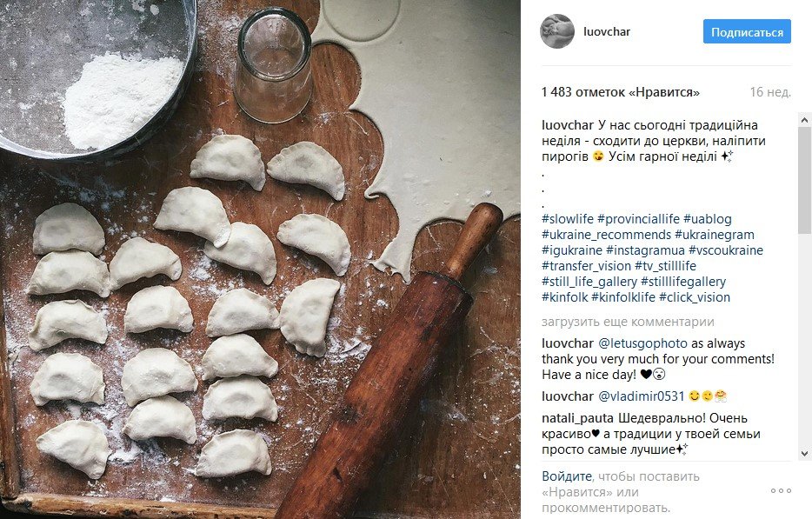The image size is (812, 519).
Task: Open the #provinciallife hashtag
Action: [638, 219]
